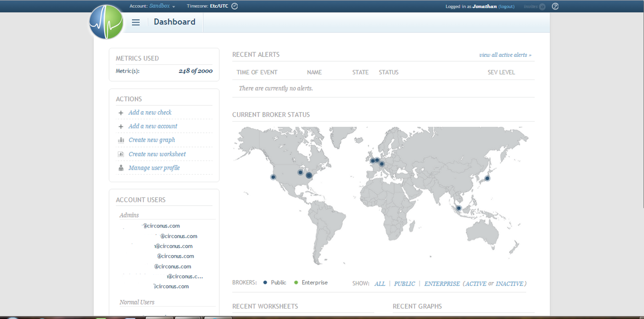Show only INACTIVE enterprise brokers
Image resolution: width=644 pixels, height=319 pixels.
click(510, 283)
